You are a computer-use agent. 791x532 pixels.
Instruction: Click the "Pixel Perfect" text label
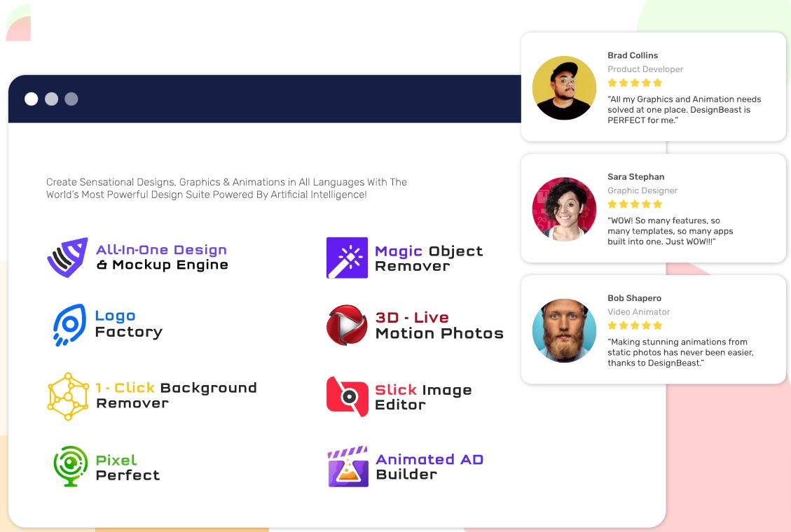point(128,468)
